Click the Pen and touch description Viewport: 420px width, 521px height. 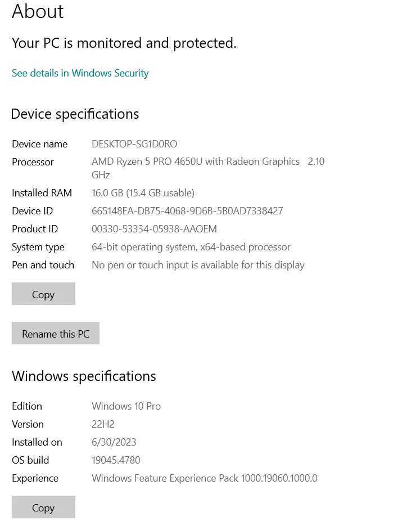point(198,265)
